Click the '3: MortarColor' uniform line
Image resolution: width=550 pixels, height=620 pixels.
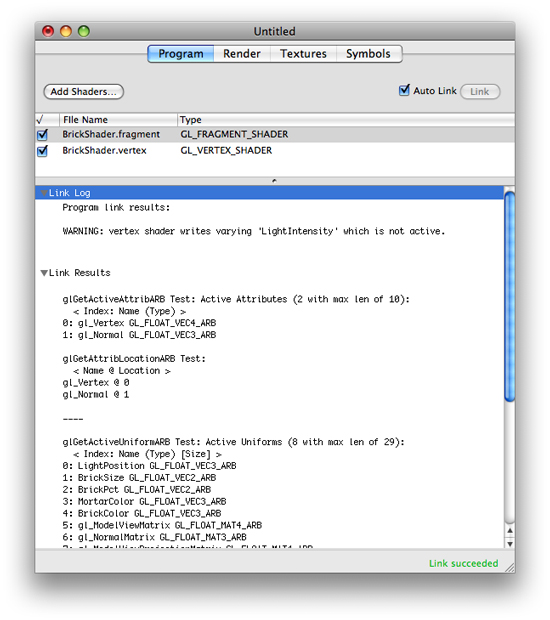(144, 501)
